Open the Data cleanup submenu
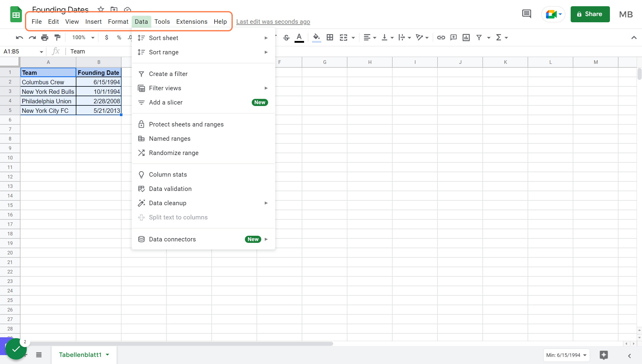 coord(203,203)
